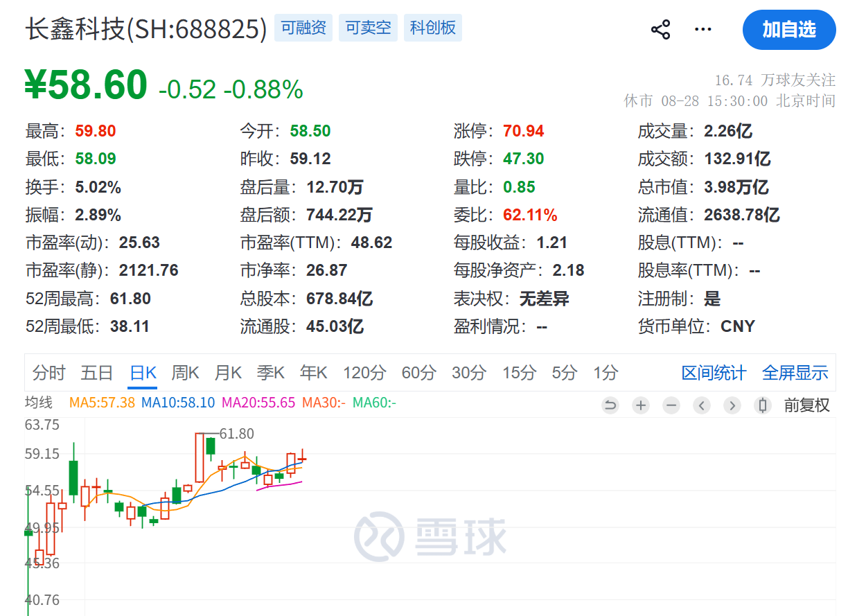The width and height of the screenshot is (857, 616).
Task: Select the 60分 tab
Action: (419, 373)
